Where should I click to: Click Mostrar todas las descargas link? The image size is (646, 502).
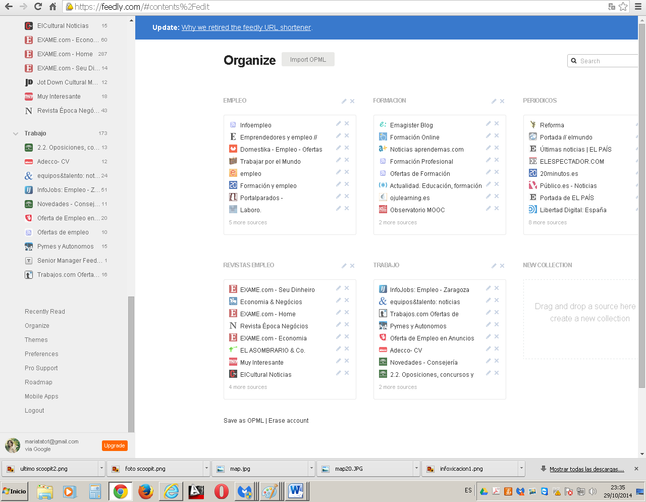tap(587, 469)
